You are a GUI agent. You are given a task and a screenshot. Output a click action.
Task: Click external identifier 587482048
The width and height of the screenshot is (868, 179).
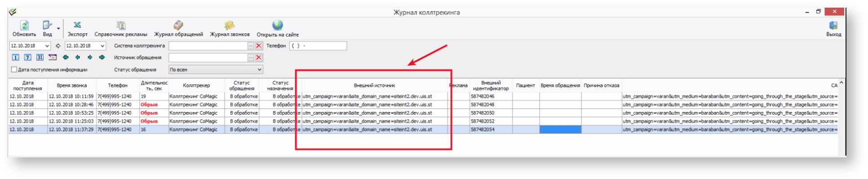click(483, 104)
